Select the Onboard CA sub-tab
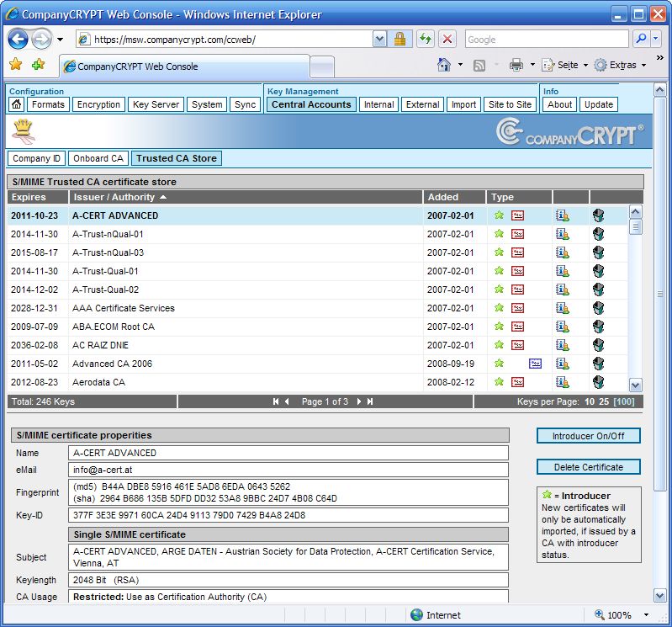Image resolution: width=672 pixels, height=627 pixels. click(98, 158)
